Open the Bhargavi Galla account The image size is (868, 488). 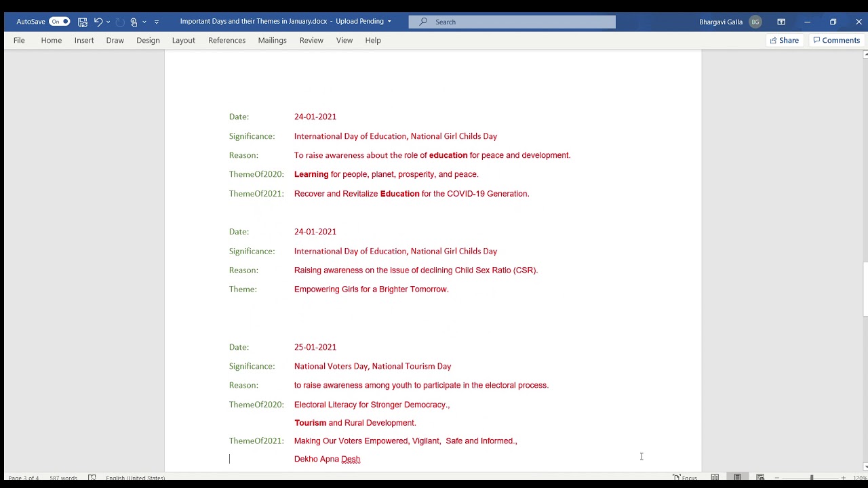721,22
